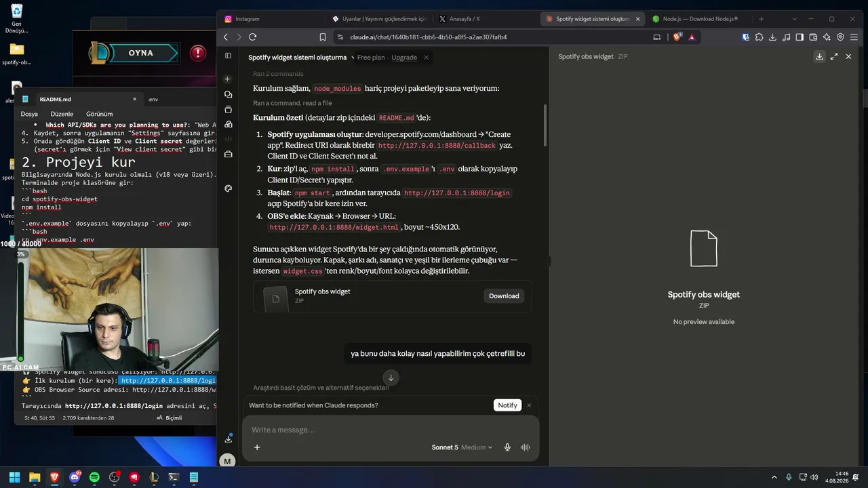
Task: Bookmark this page in Brave
Action: 323,37
